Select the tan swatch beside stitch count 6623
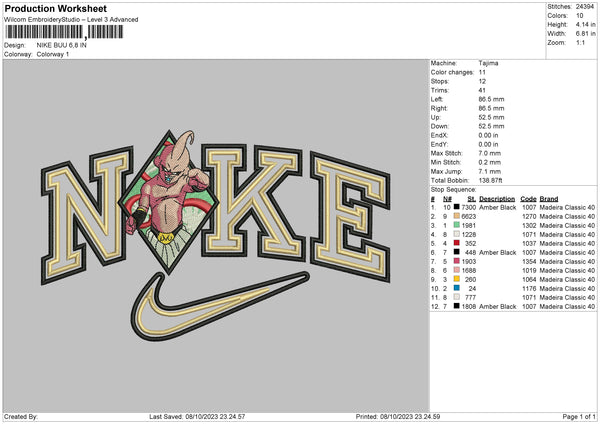 457,216
